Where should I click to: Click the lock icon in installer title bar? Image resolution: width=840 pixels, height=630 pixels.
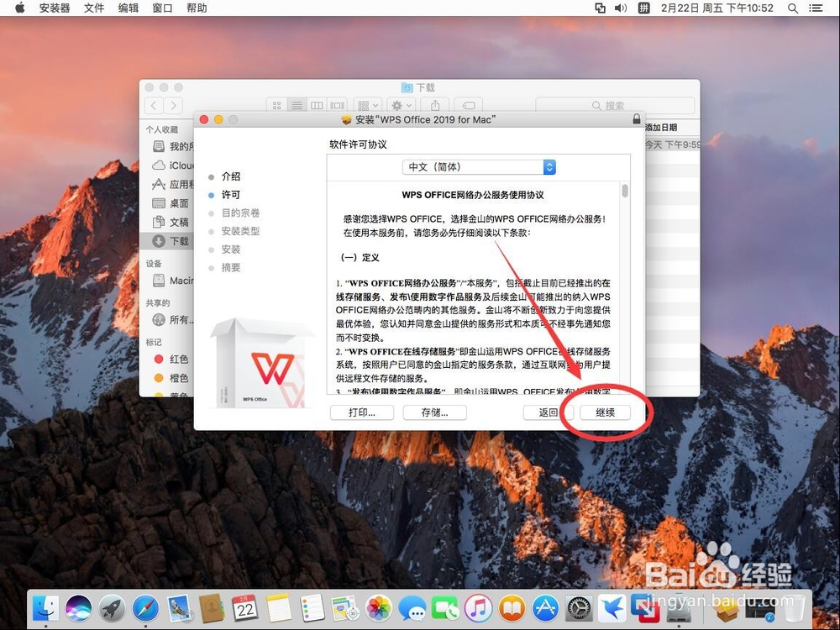[637, 119]
